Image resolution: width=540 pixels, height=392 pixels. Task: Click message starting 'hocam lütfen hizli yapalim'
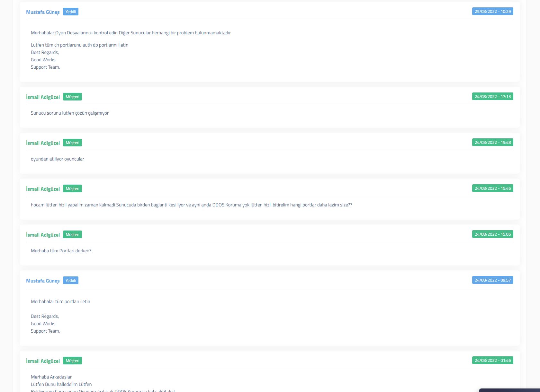[x=192, y=205]
